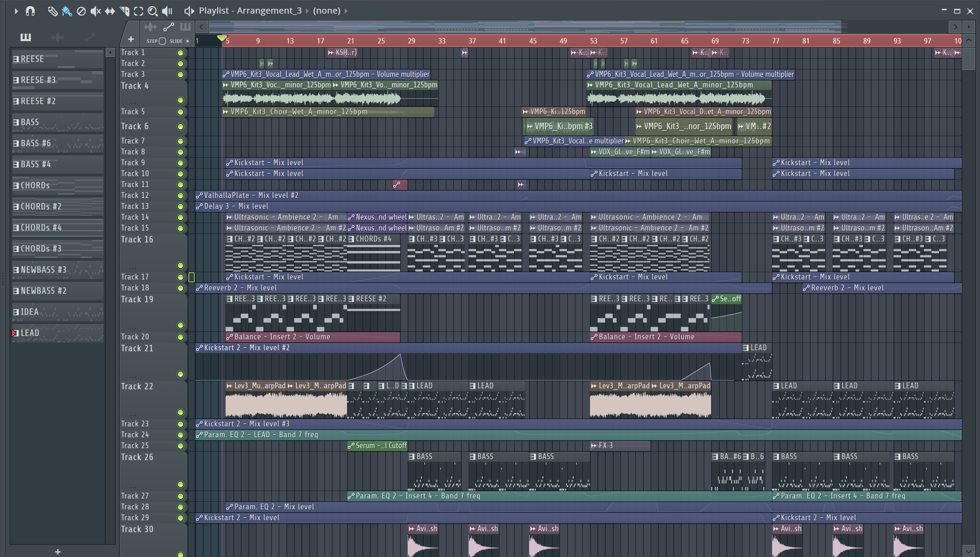Jump to bar 77 on the timeline ruler
The height and width of the screenshot is (557, 980).
coord(775,41)
